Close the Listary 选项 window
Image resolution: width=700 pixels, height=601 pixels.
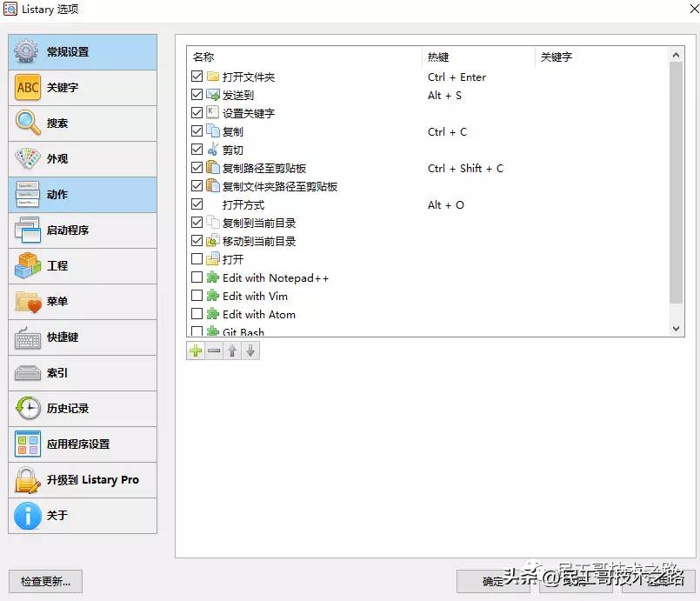693,9
